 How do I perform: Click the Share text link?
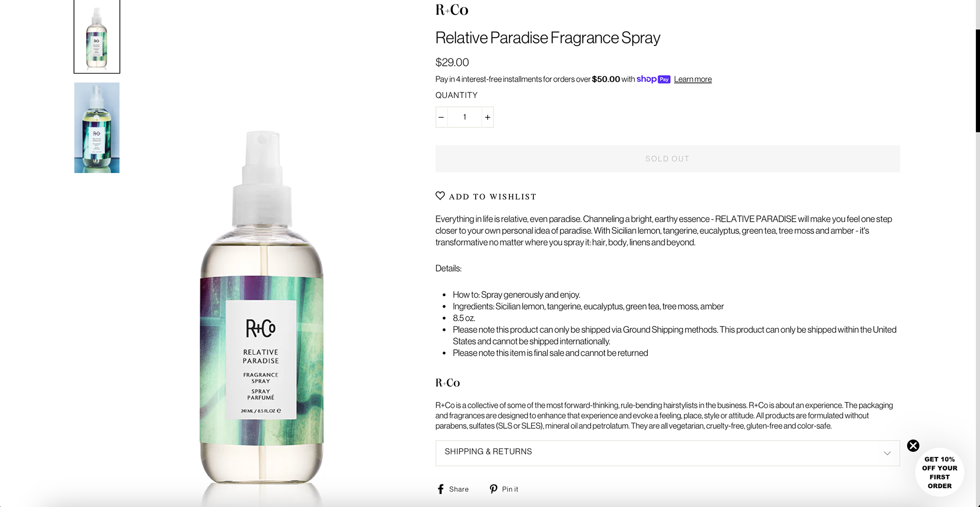[459, 489]
